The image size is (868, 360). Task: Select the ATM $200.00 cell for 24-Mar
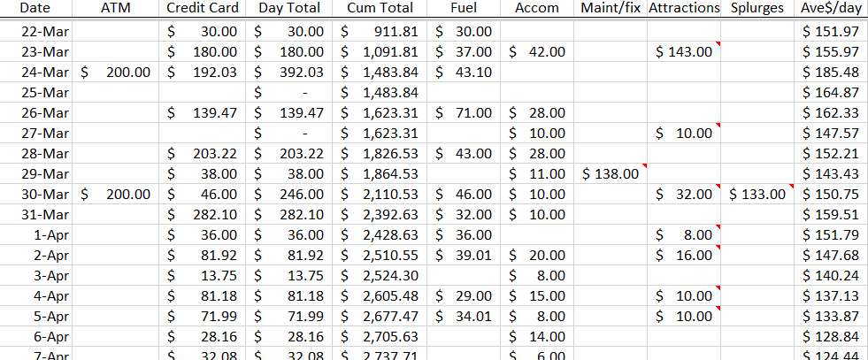[117, 73]
